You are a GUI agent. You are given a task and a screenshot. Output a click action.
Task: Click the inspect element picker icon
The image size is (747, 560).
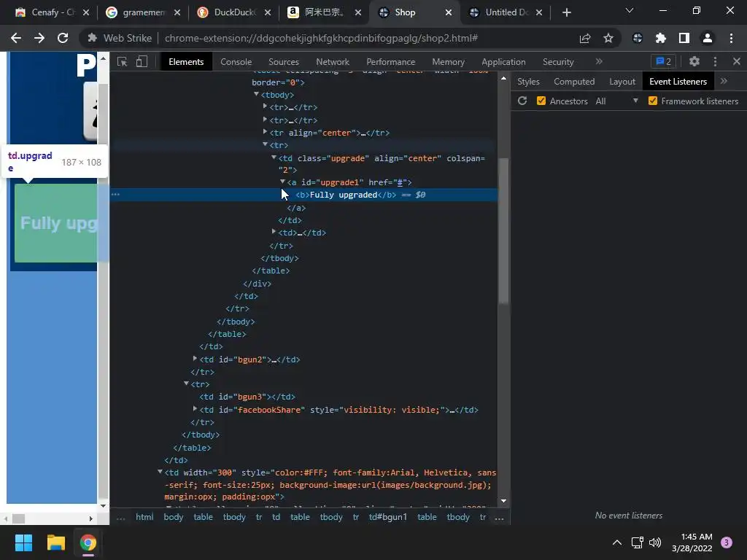(122, 62)
